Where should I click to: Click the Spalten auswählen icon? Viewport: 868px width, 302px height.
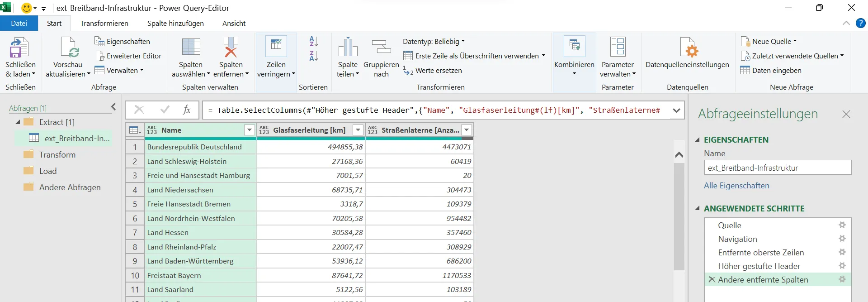[x=191, y=47]
